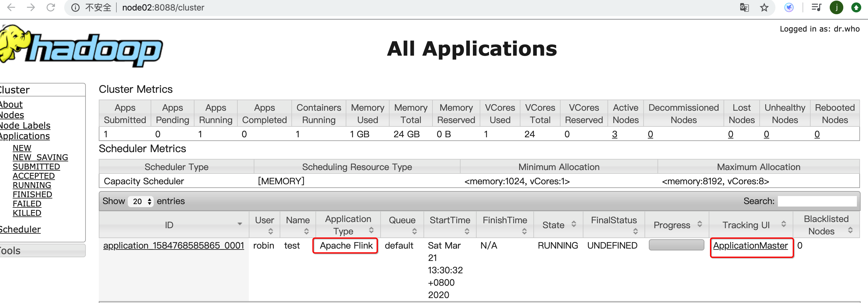This screenshot has height=303, width=868.
Task: Expand the Tools sidebar section
Action: pyautogui.click(x=42, y=251)
